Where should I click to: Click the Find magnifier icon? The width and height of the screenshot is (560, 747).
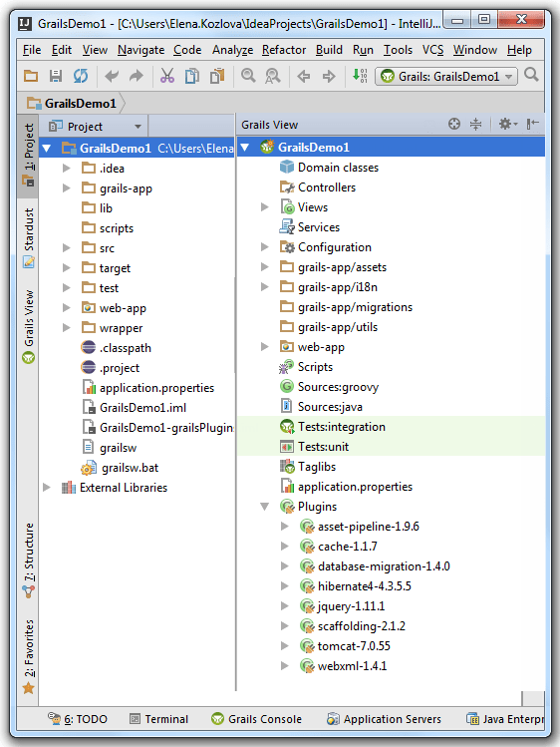click(x=248, y=76)
